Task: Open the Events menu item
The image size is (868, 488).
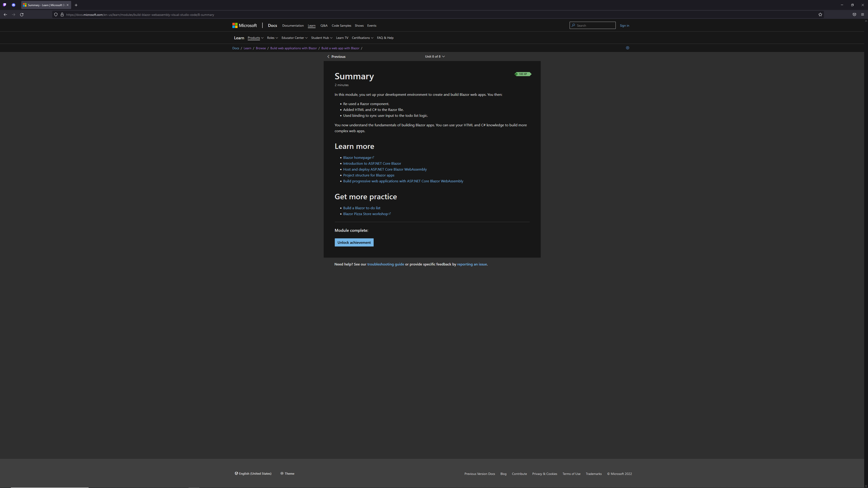Action: pos(372,26)
